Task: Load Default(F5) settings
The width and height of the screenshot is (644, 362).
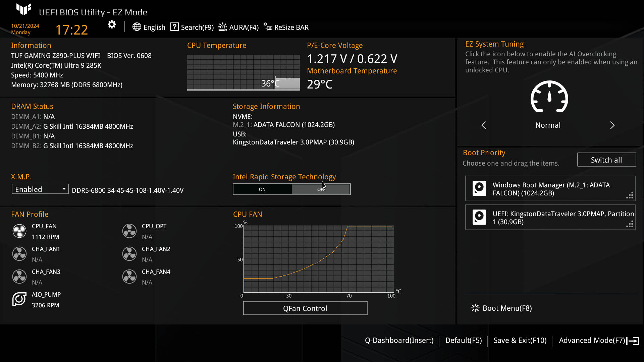Action: (464, 341)
